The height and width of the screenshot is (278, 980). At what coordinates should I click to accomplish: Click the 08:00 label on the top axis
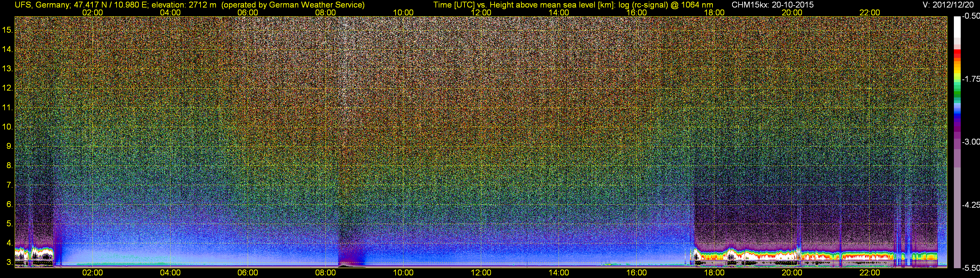point(325,12)
